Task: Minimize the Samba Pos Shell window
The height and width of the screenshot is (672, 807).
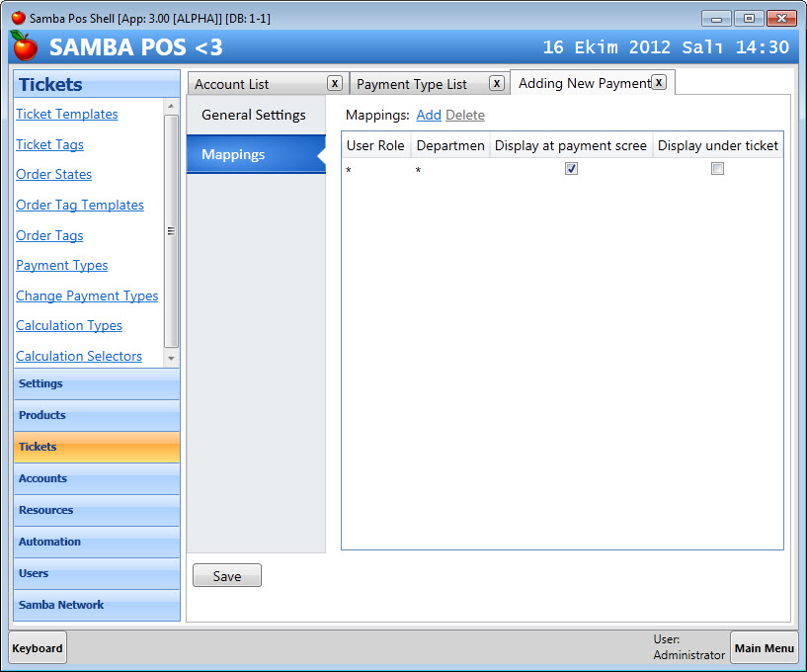Action: (x=716, y=19)
